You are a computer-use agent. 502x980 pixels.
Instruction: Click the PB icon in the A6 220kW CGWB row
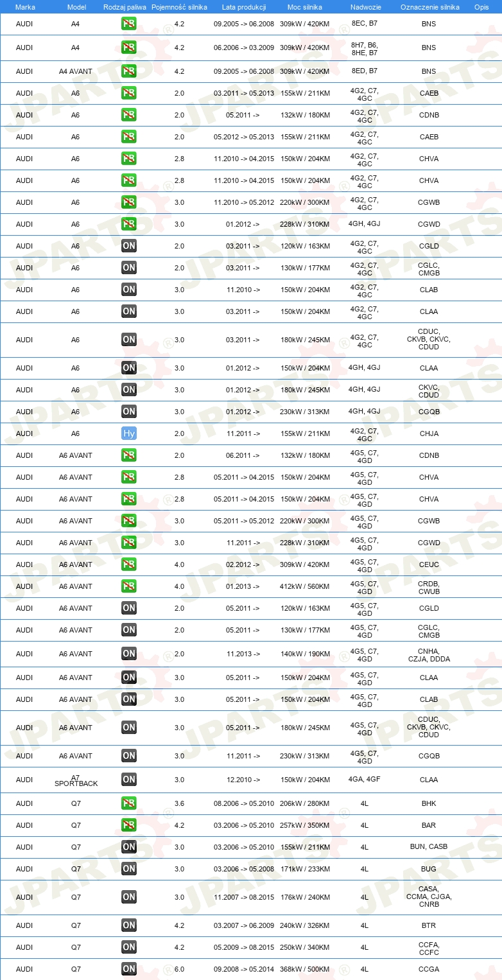click(x=129, y=202)
